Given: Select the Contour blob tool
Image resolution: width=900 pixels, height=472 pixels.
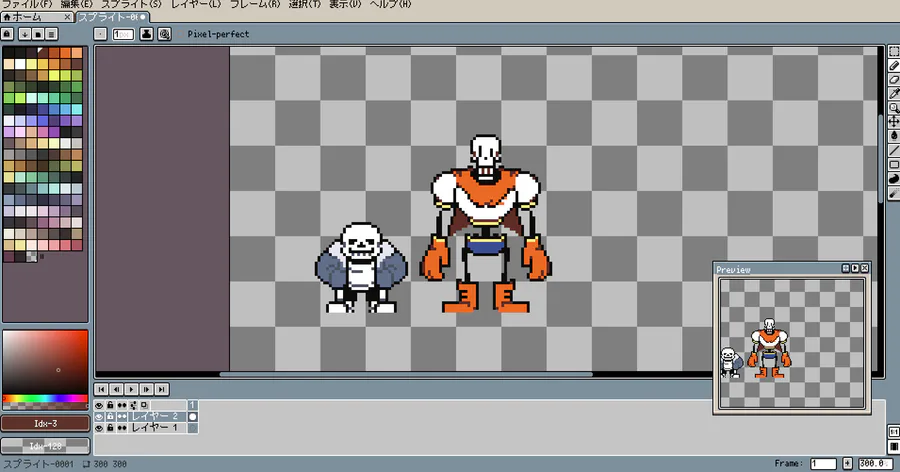Looking at the screenshot, I should [x=894, y=179].
